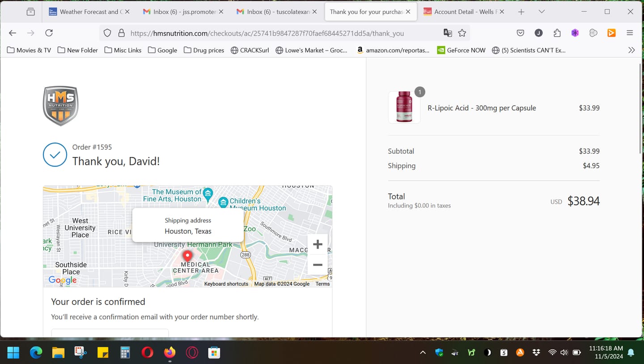This screenshot has width=644, height=364.
Task: Open the CRACKSurl bookmark
Action: pyautogui.click(x=250, y=50)
